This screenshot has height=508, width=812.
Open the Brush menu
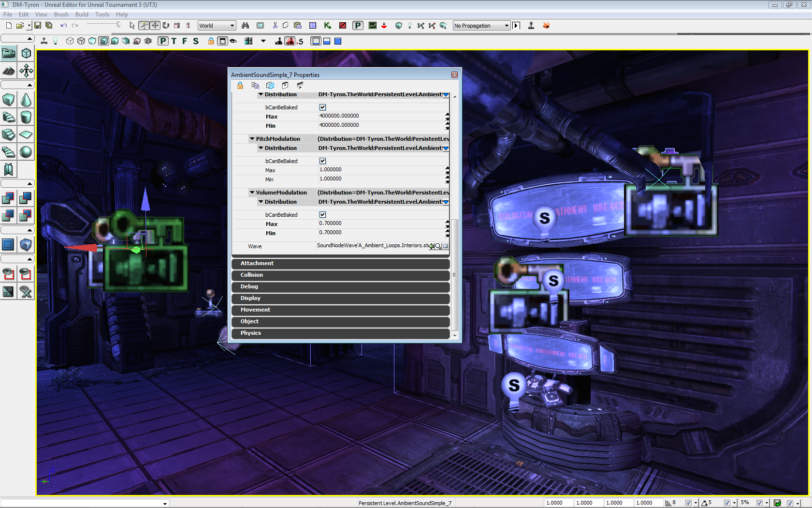coord(61,15)
